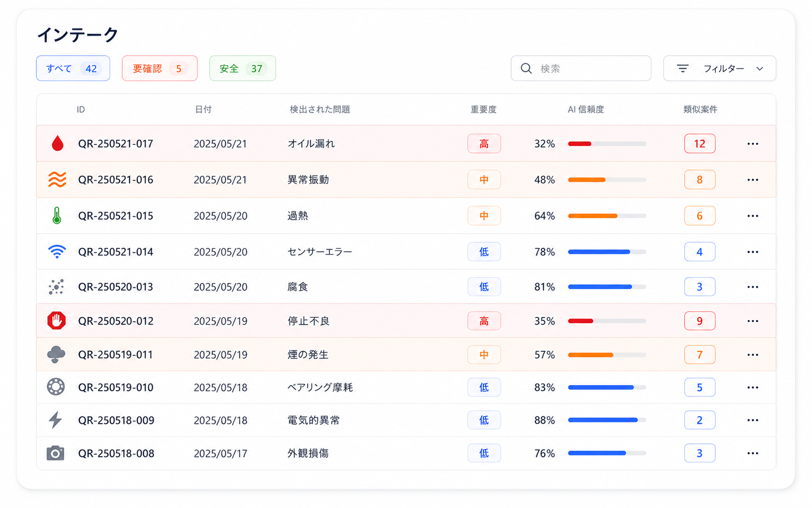Click the 高 severity badge for 停止不良

(x=484, y=321)
